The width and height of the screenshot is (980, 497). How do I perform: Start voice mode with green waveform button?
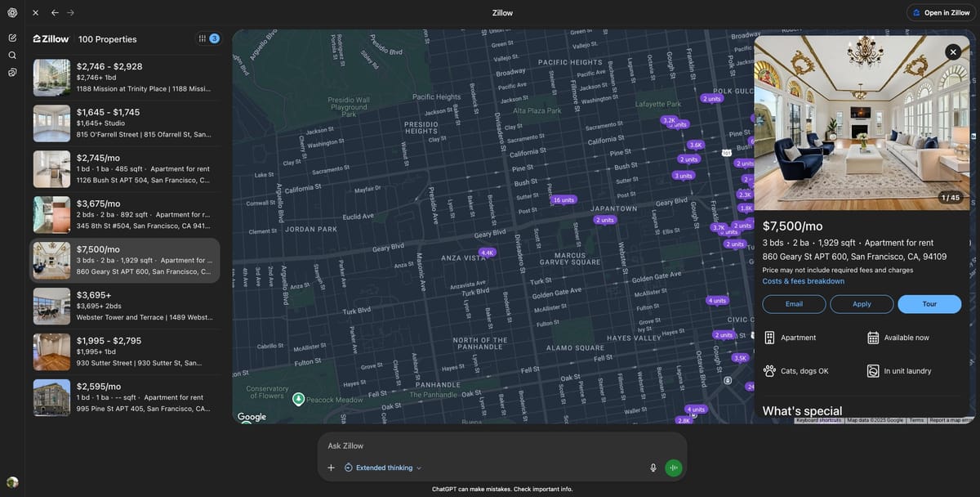(673, 468)
